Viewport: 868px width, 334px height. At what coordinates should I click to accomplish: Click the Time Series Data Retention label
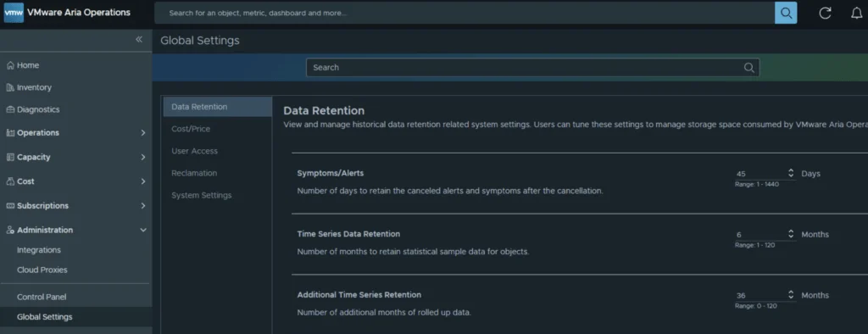[x=348, y=234]
